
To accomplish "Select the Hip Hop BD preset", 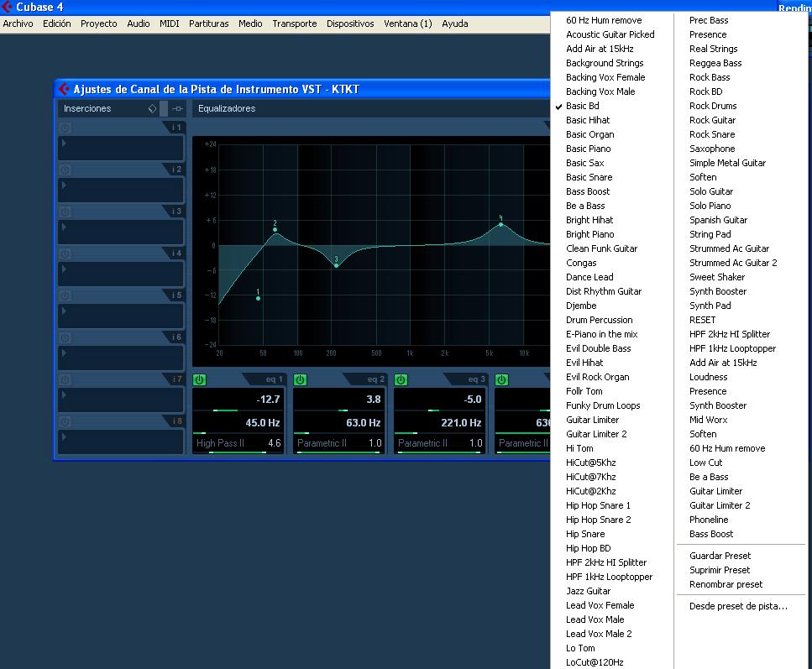I will click(x=589, y=548).
